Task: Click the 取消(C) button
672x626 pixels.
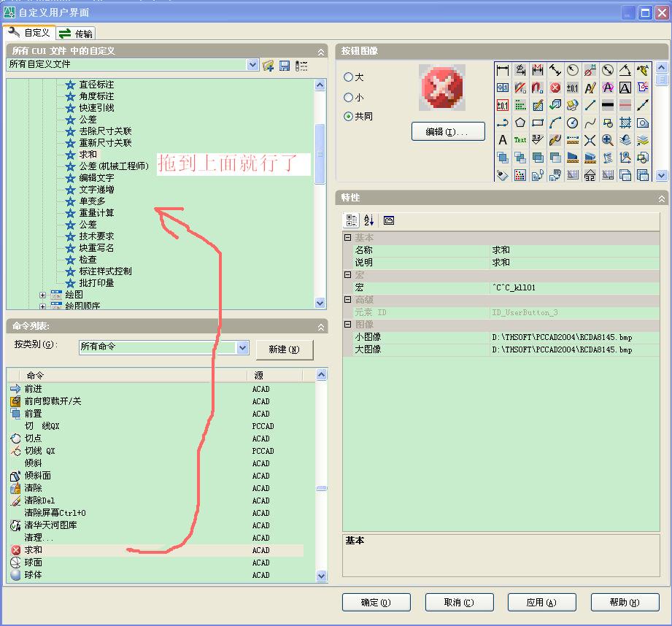Action: click(459, 603)
